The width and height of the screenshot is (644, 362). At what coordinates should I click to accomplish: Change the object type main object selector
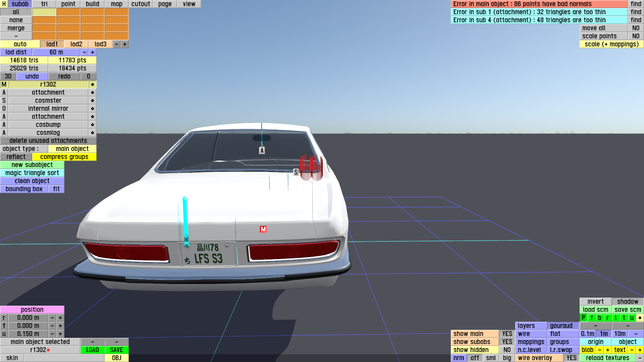(x=72, y=149)
